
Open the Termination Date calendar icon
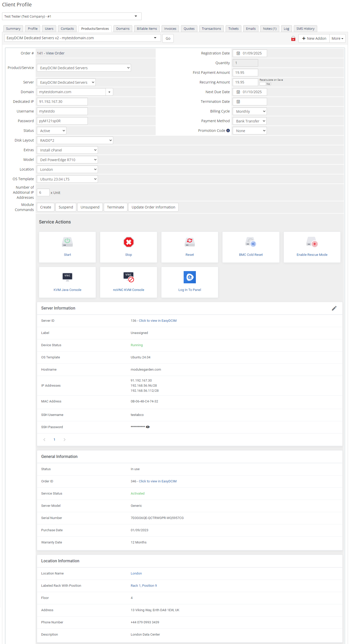(238, 102)
